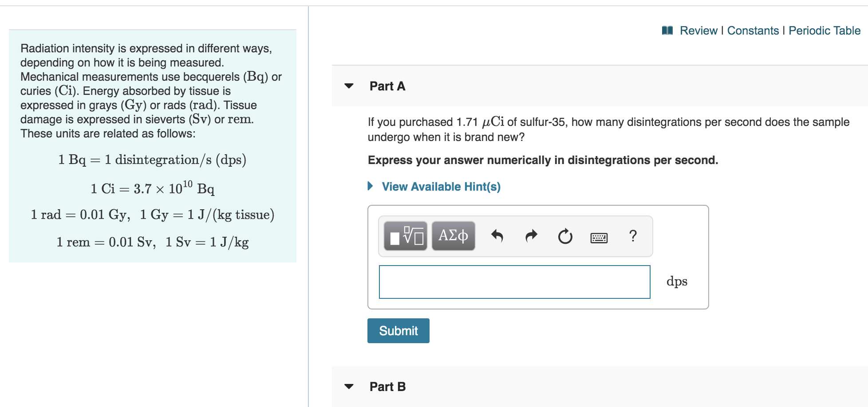Reset the answer entry with the circular arrow
868x407 pixels.
click(x=564, y=236)
